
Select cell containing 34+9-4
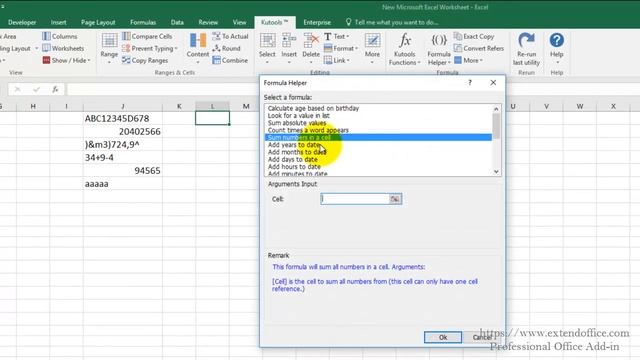122,158
